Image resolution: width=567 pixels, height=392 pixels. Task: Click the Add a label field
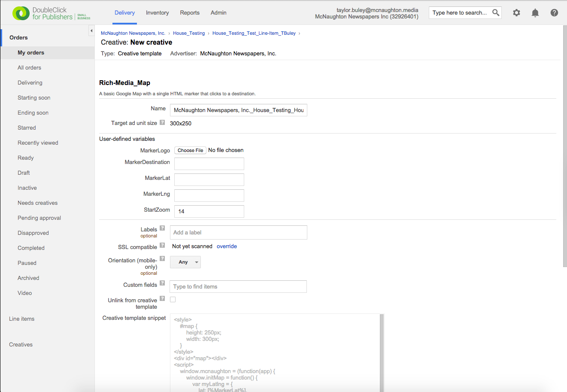click(238, 233)
